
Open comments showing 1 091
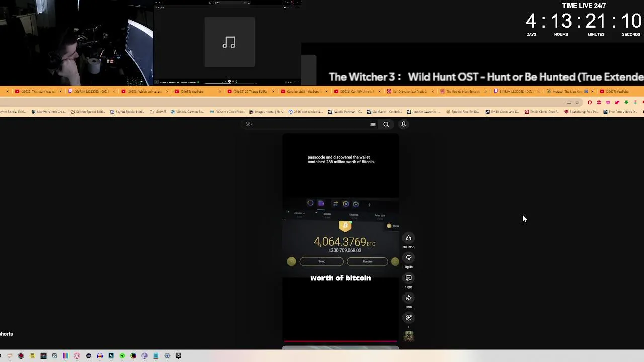[x=408, y=278]
